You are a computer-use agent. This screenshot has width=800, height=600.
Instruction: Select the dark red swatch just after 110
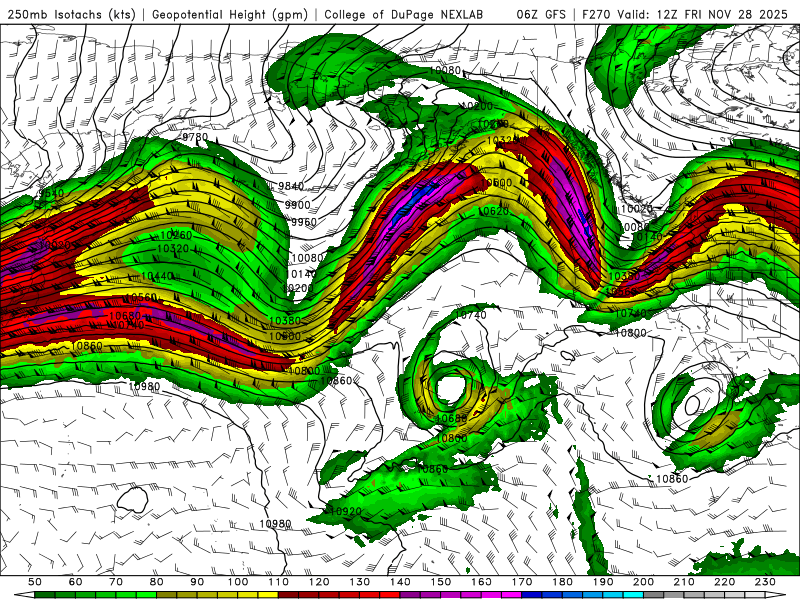(x=288, y=595)
